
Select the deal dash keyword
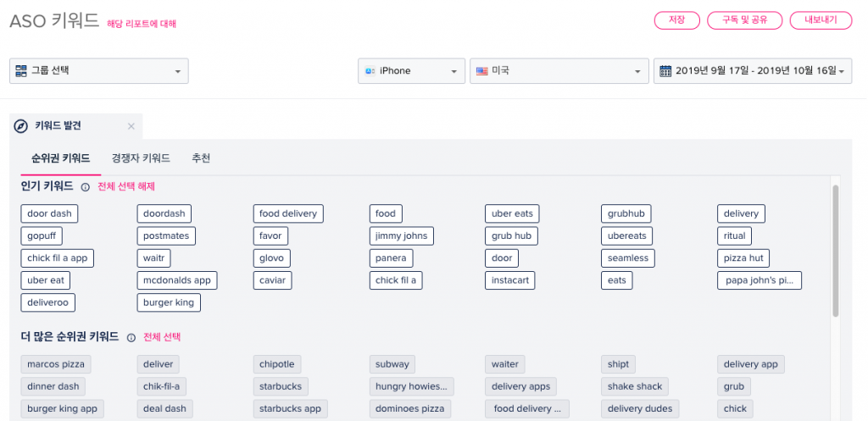(x=164, y=409)
